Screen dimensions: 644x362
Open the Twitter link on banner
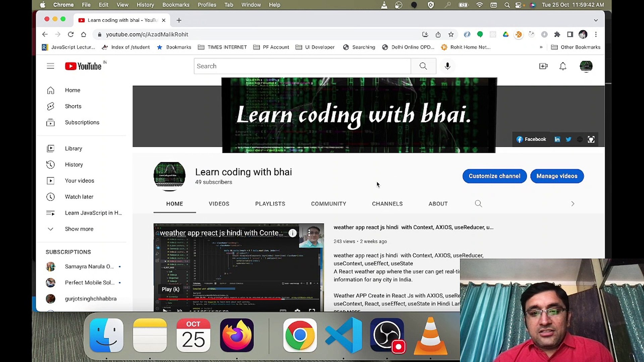click(569, 139)
